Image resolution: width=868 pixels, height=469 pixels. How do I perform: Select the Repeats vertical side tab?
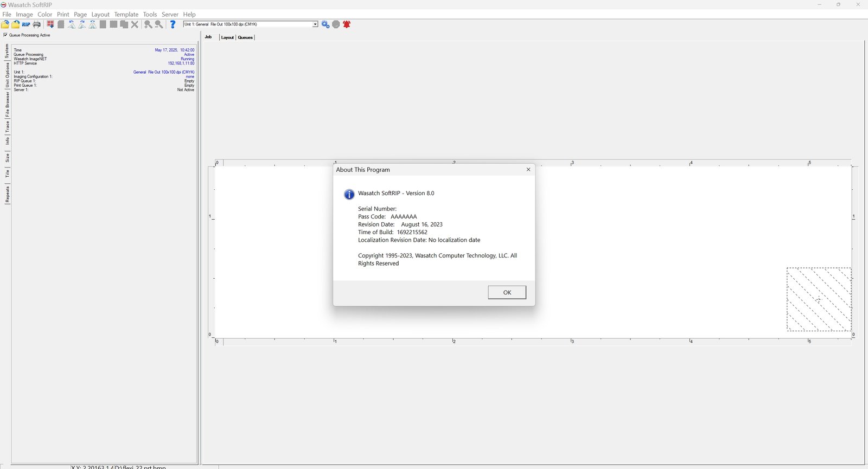point(7,194)
